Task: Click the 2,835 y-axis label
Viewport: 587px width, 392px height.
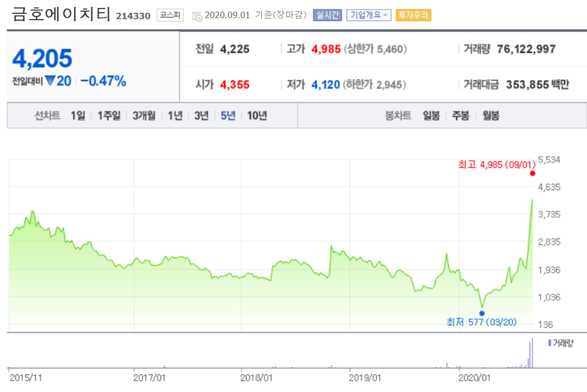Action: click(x=549, y=242)
